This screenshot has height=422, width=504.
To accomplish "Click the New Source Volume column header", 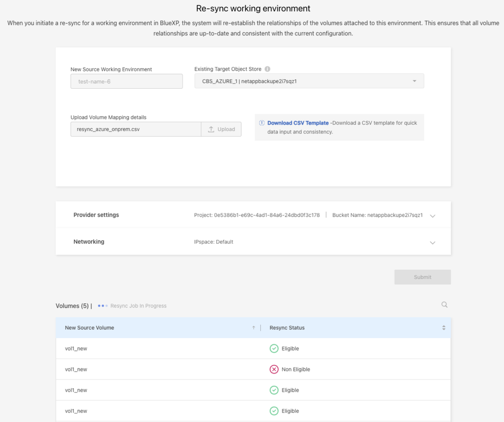I will [90, 328].
